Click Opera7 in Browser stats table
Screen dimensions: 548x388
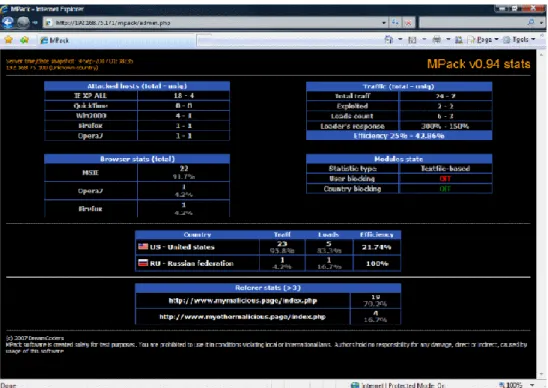point(91,191)
